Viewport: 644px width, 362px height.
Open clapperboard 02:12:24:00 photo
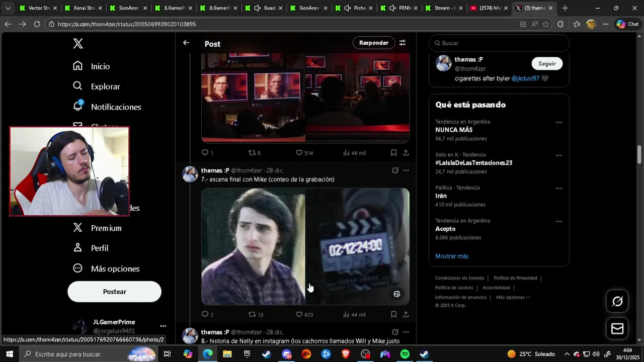[x=358, y=246]
